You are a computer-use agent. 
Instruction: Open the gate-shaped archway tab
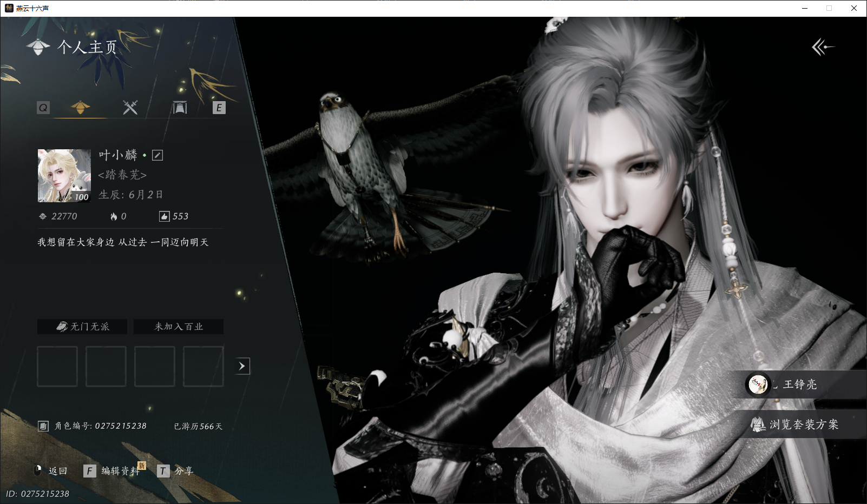[180, 108]
